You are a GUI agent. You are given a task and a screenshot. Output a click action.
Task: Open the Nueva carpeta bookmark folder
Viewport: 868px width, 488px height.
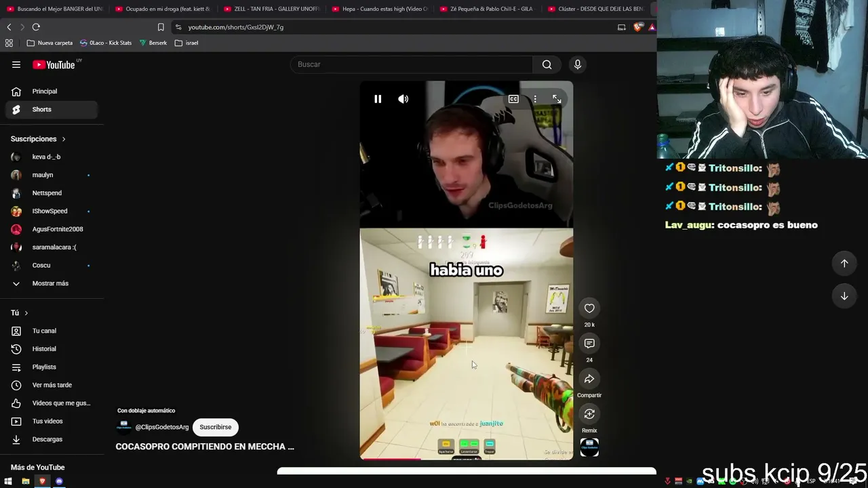(x=50, y=43)
